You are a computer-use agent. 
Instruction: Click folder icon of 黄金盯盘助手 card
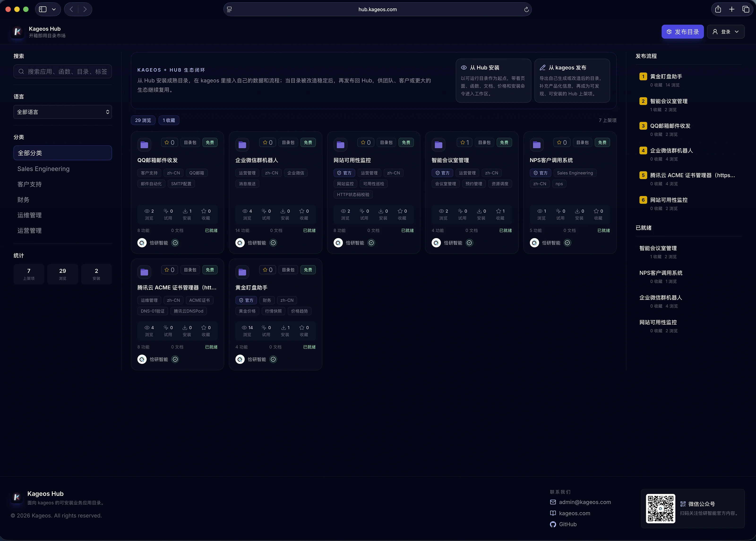click(242, 272)
